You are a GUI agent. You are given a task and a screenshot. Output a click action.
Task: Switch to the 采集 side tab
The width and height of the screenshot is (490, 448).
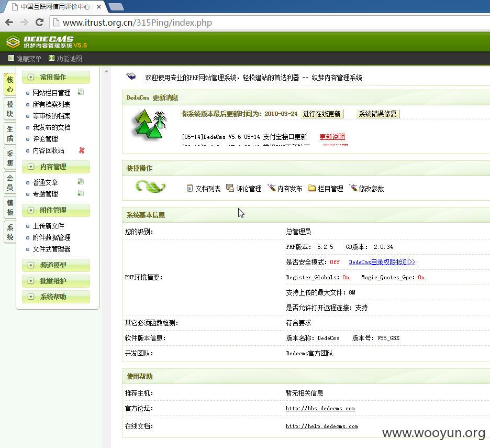coord(10,158)
